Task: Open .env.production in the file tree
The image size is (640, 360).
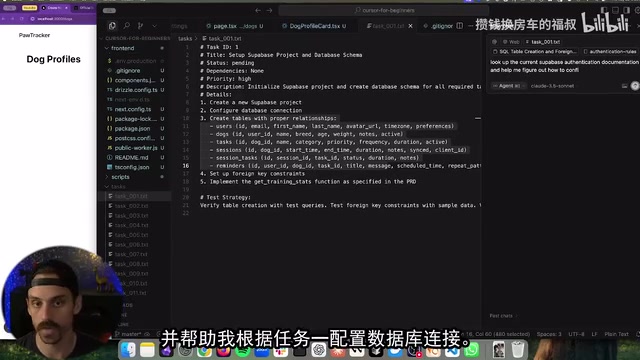Action: coord(135,61)
